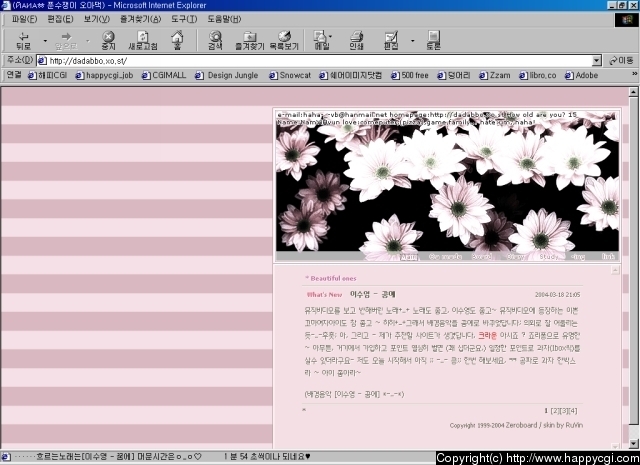Select the Main site navigation tab
Image resolution: width=640 pixels, height=465 pixels.
tap(409, 257)
